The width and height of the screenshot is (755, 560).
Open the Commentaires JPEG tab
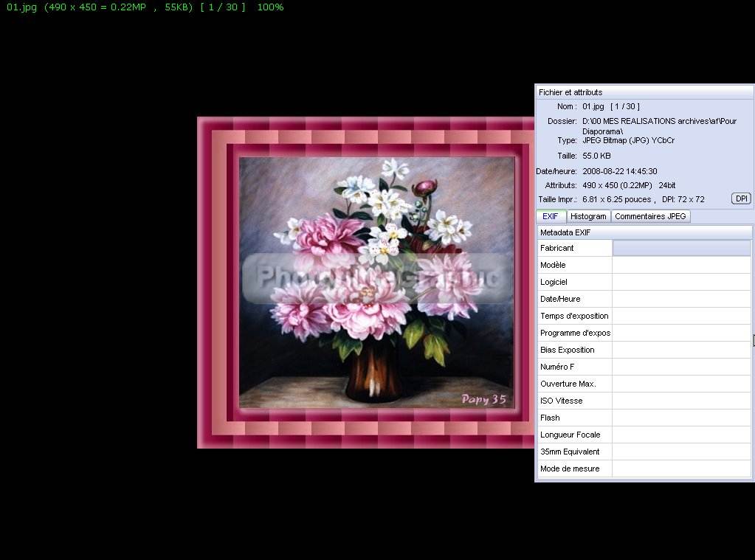pyautogui.click(x=650, y=216)
